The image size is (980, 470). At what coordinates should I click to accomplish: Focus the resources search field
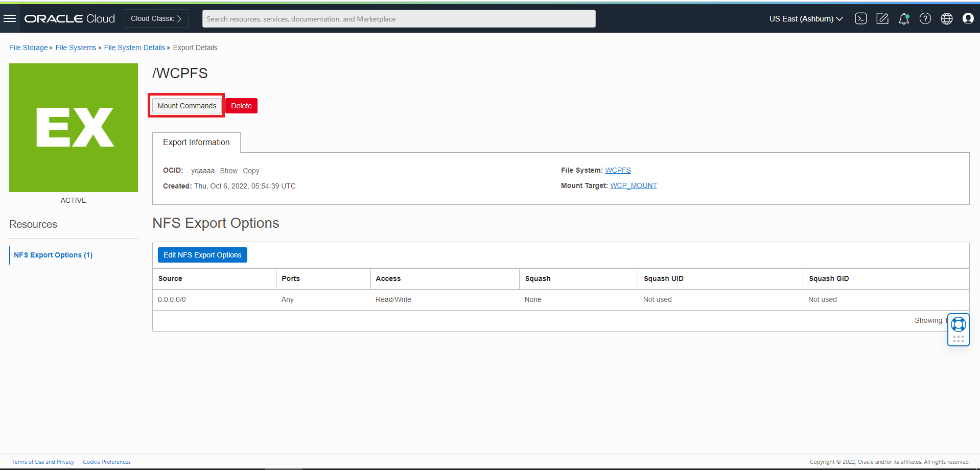(399, 19)
